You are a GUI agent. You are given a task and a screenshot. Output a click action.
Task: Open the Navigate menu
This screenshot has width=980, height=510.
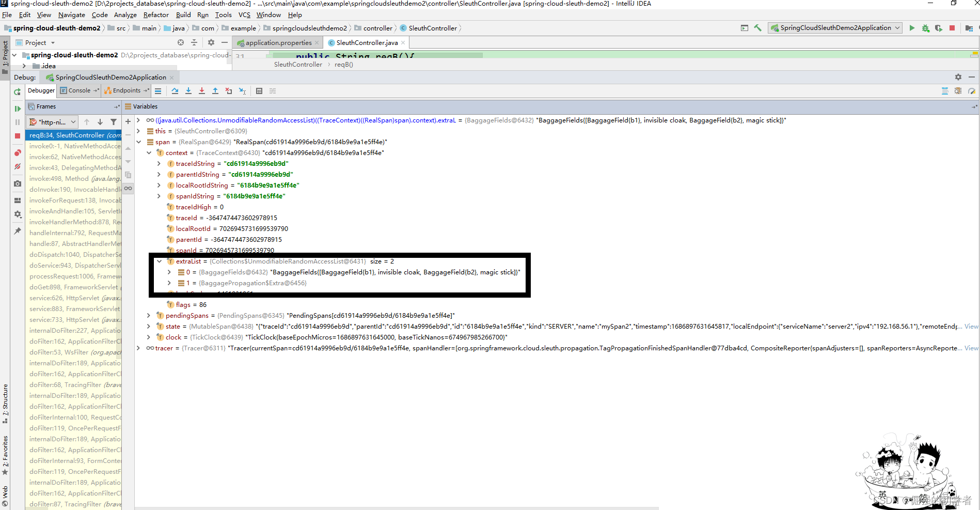point(72,15)
